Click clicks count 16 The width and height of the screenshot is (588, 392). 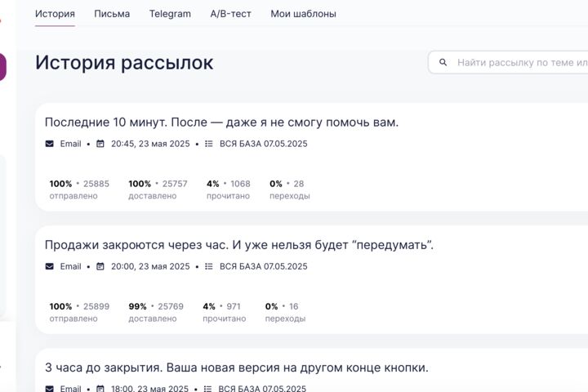[x=294, y=306]
